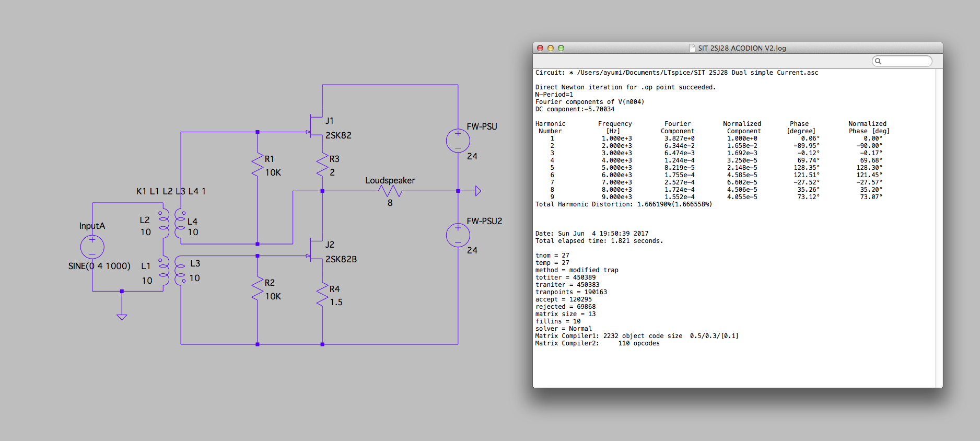Click R4 value 1.5
The image size is (980, 441).
tap(336, 302)
